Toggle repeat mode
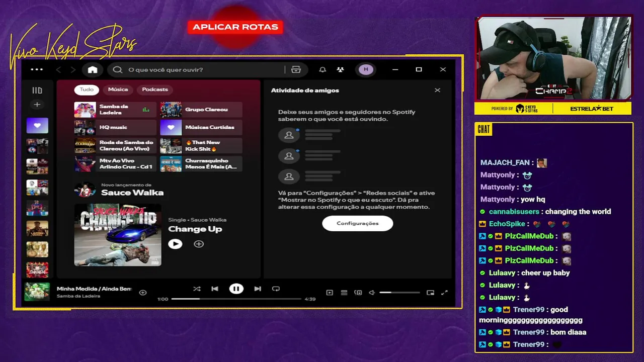This screenshot has height=362, width=644. click(x=276, y=289)
